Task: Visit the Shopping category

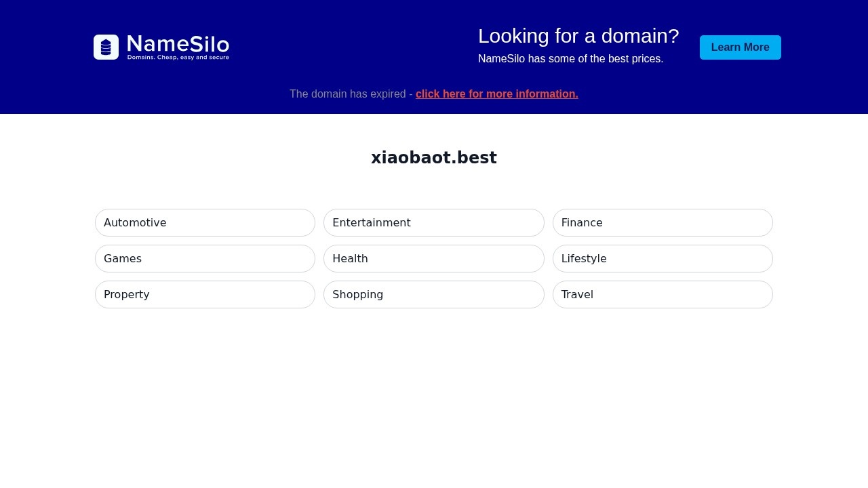Action: [433, 295]
